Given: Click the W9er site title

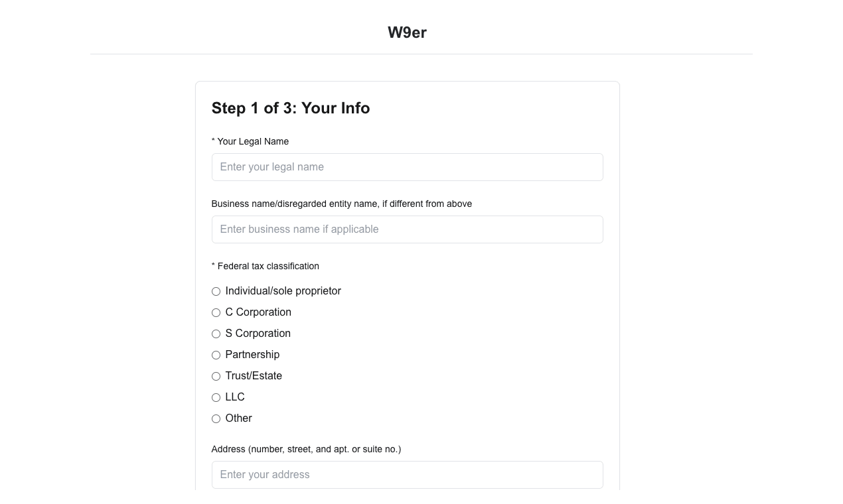Looking at the screenshot, I should click(407, 32).
